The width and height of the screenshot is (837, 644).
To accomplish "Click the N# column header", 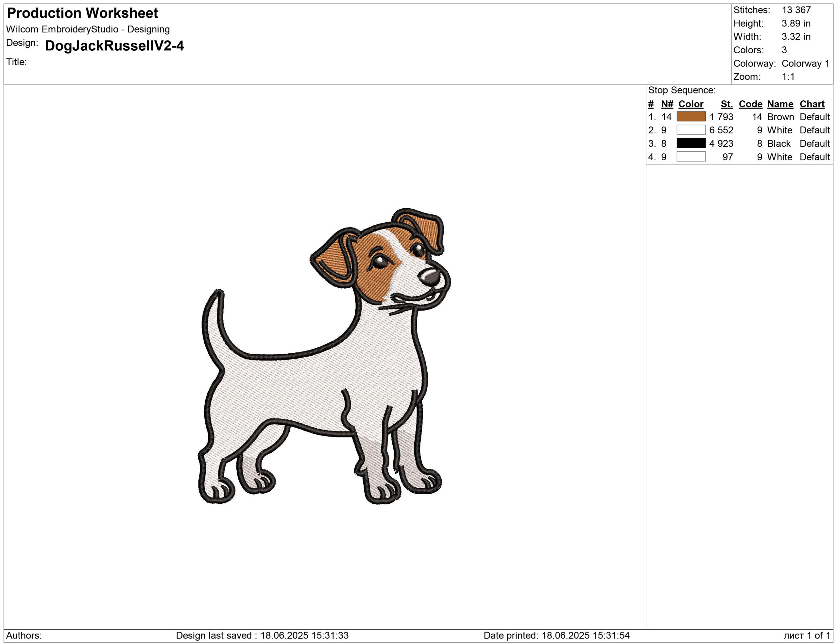I will pos(667,104).
